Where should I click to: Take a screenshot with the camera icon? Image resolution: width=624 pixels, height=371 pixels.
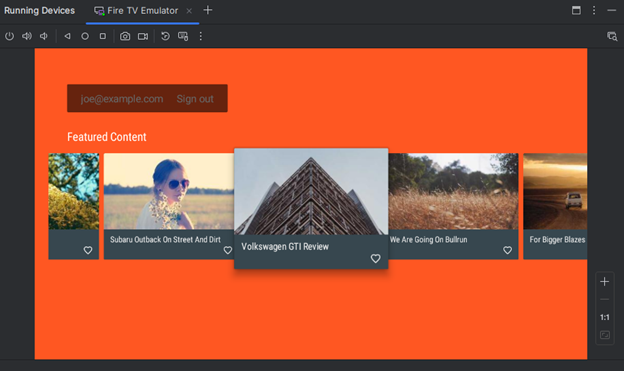pyautogui.click(x=125, y=36)
